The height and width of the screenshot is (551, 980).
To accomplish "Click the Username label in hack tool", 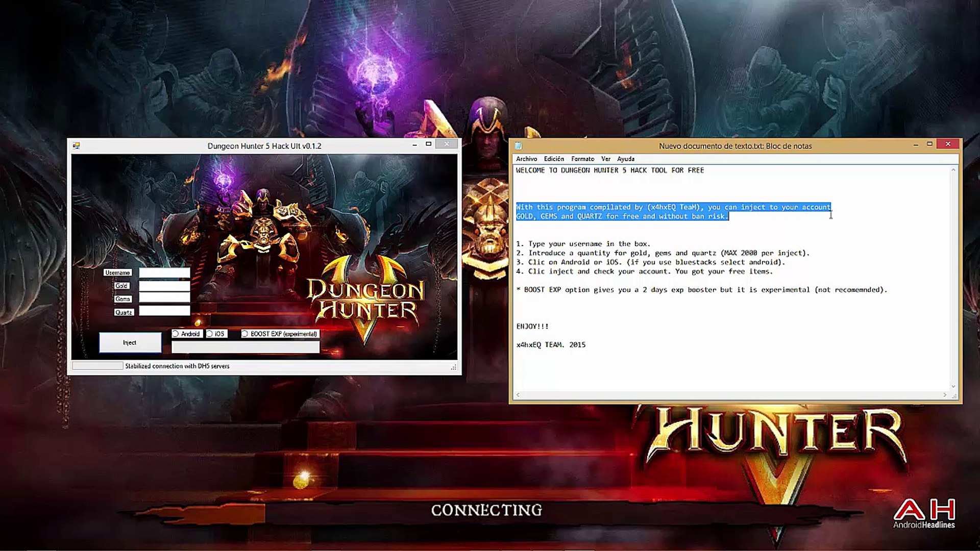I will click(117, 273).
